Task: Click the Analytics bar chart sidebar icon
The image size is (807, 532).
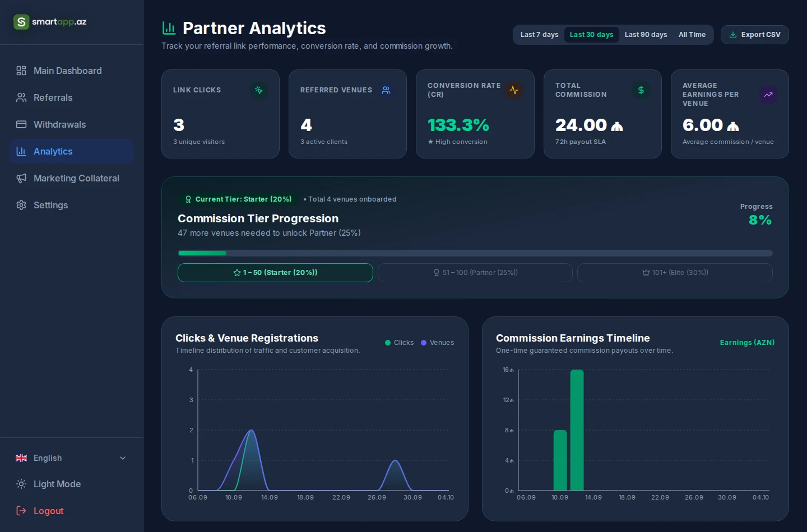Action: (21, 151)
